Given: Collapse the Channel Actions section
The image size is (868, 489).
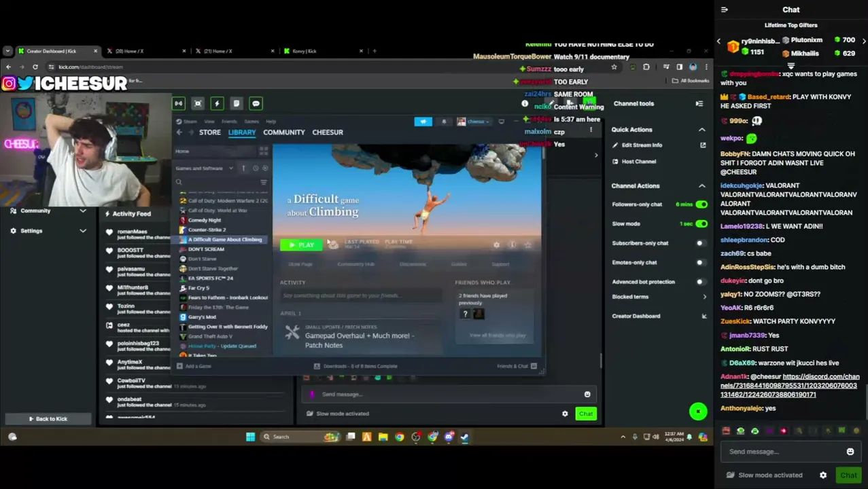Looking at the screenshot, I should 702,185.
